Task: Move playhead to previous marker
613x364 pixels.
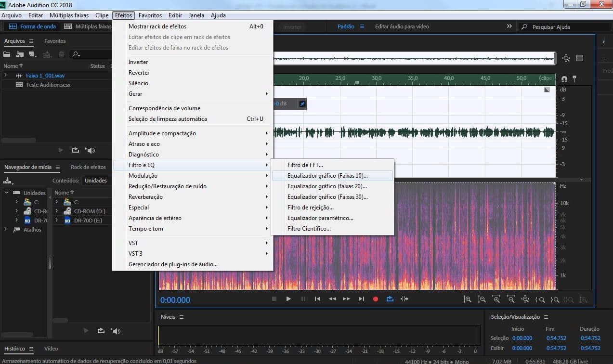Action: [317, 299]
